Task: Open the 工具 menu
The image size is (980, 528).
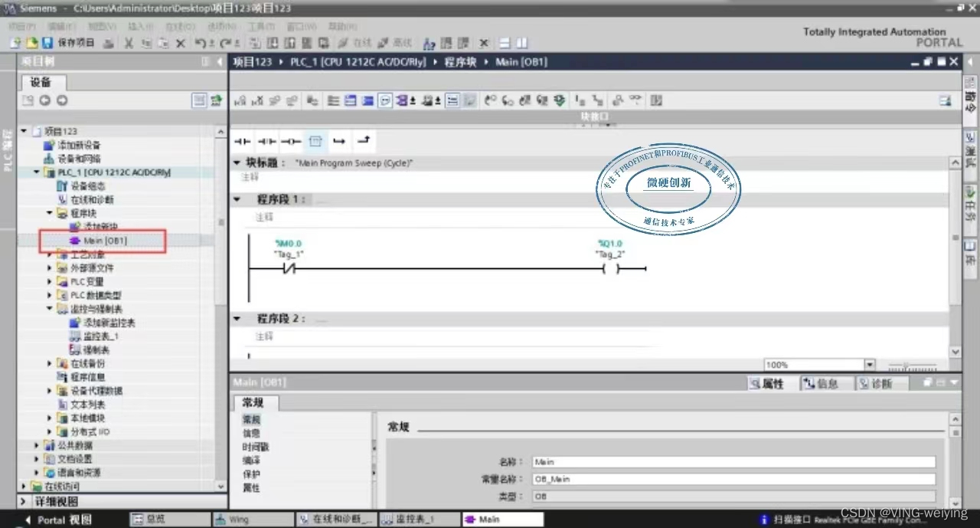Action: point(261,27)
